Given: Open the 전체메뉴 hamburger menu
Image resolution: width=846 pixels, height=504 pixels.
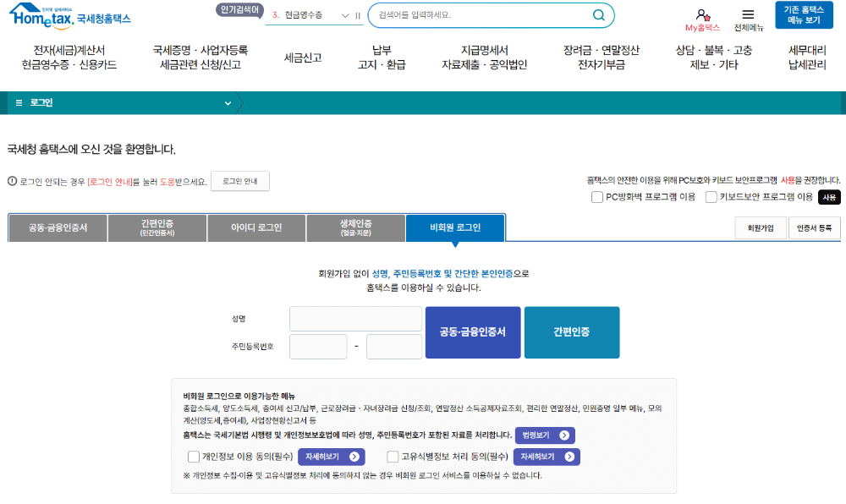Looking at the screenshot, I should 748,13.
